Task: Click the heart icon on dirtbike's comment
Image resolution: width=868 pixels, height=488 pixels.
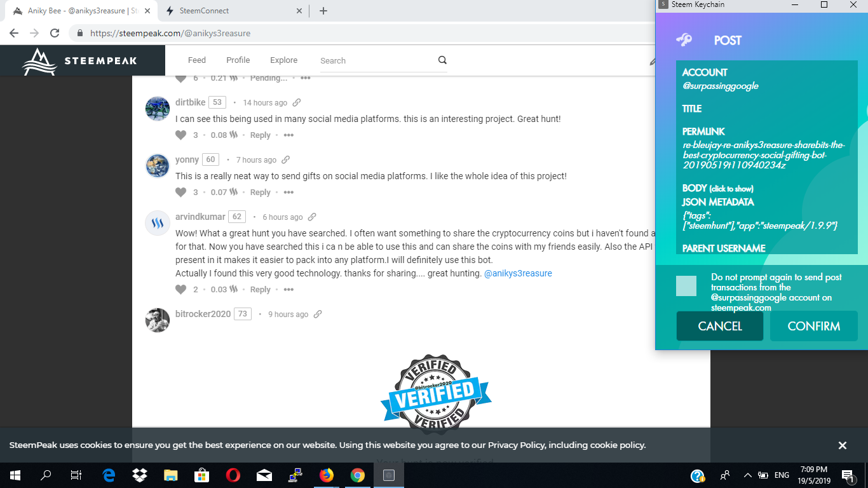Action: coord(181,135)
